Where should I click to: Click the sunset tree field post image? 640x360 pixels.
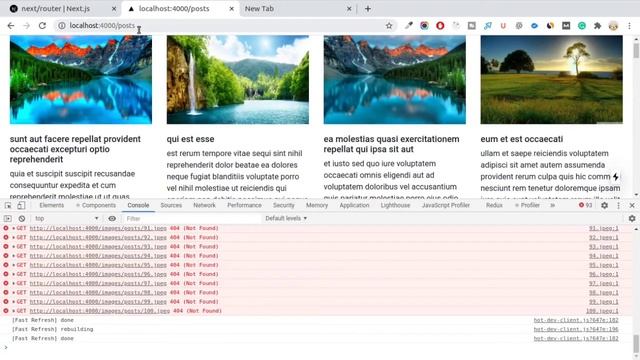pos(551,80)
